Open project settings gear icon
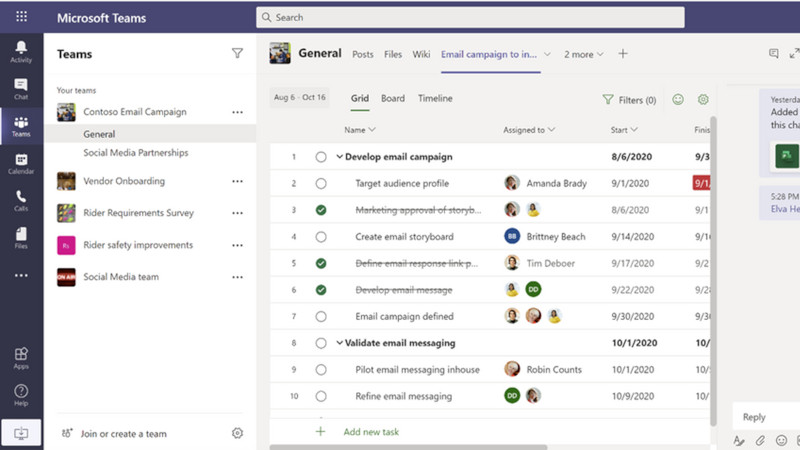Viewport: 800px width, 450px height. (x=703, y=99)
